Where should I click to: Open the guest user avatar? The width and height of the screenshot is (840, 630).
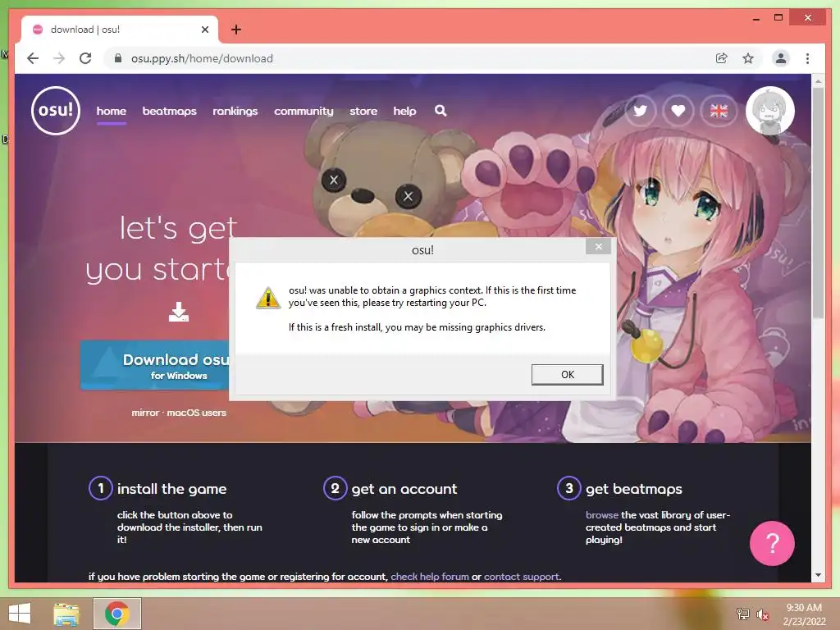tap(769, 111)
